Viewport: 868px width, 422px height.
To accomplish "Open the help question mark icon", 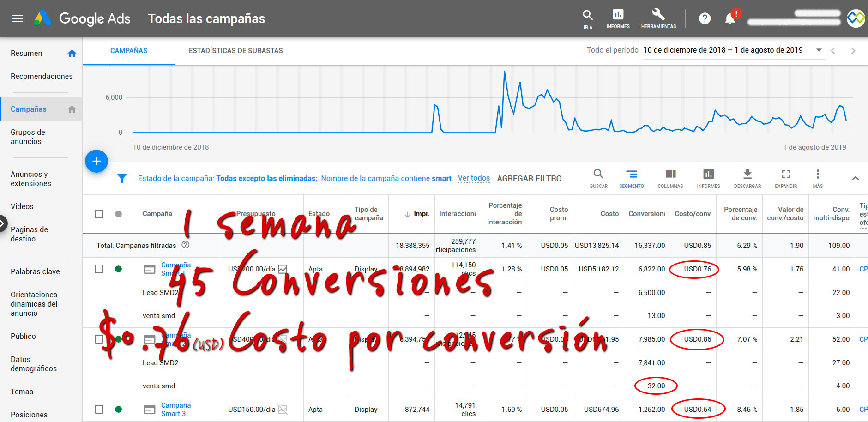I will (x=705, y=18).
